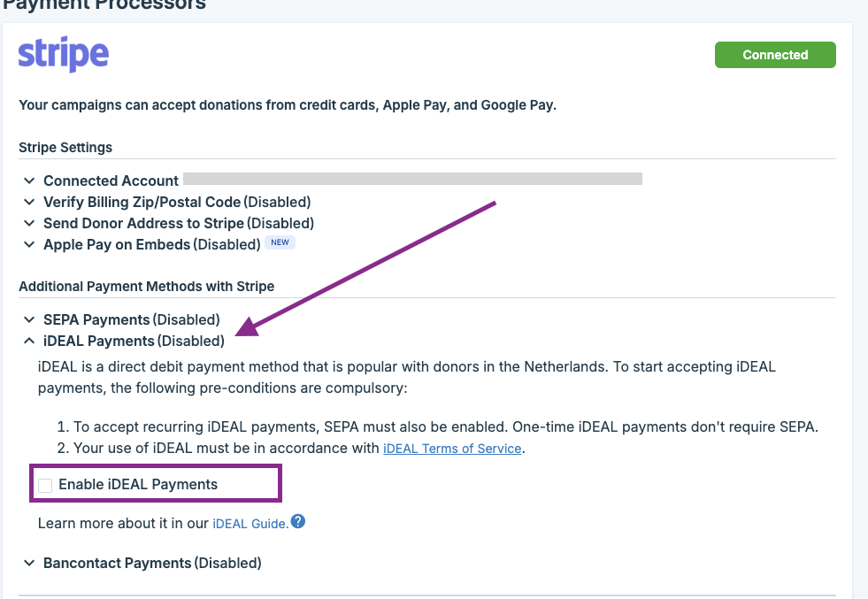The width and height of the screenshot is (868, 599).
Task: Click the NEW badge beside Apple Pay
Action: click(x=280, y=243)
